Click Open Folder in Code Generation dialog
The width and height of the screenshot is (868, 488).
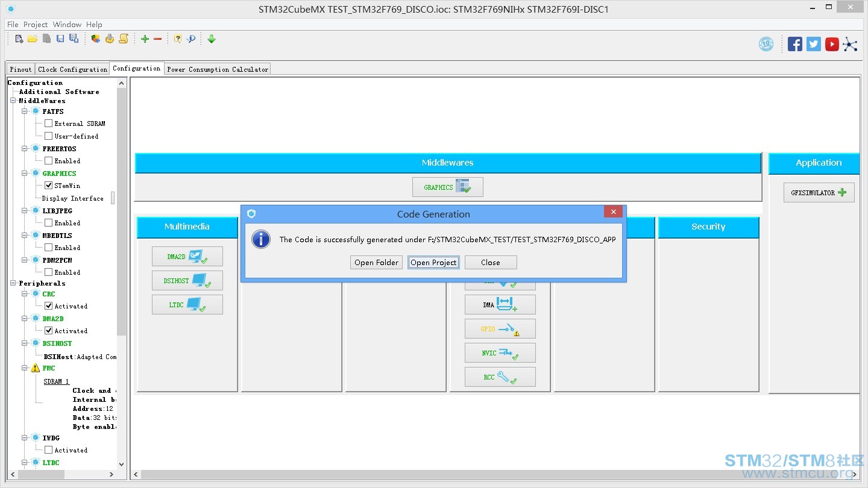(376, 262)
